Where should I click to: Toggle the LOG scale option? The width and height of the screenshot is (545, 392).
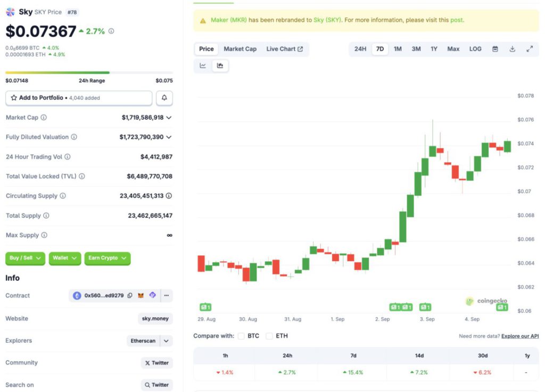pos(475,49)
